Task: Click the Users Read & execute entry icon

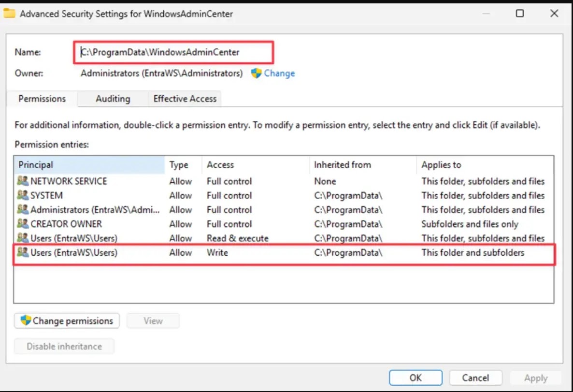Action: 23,238
